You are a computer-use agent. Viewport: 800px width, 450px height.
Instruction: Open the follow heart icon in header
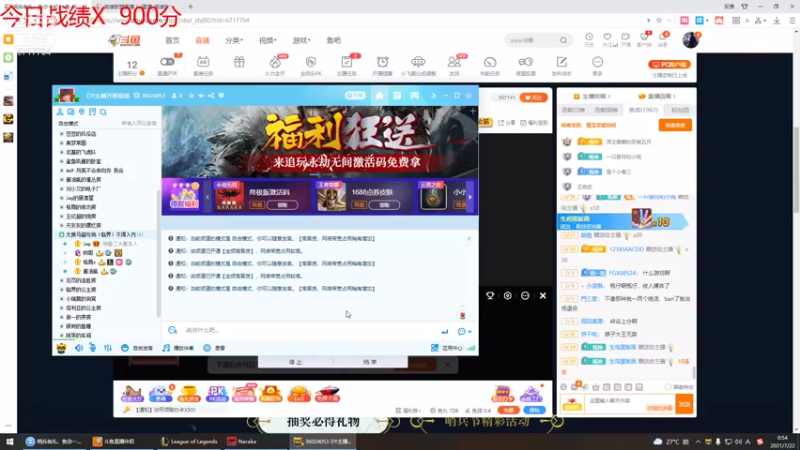click(x=607, y=37)
